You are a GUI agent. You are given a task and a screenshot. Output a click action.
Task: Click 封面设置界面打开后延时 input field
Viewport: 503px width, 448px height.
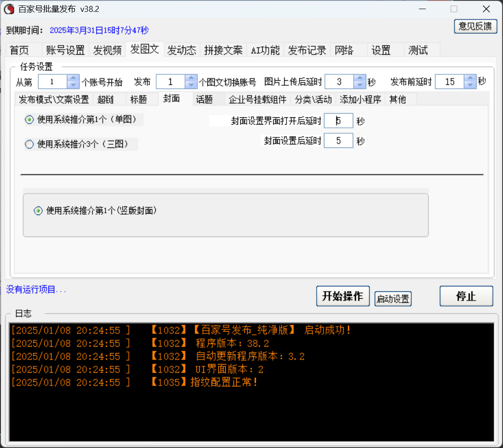pos(339,121)
